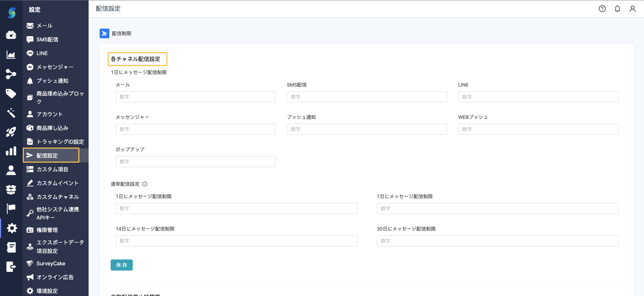The height and width of the screenshot is (296, 644).
Task: Open 商品埋め込みブロック menu item
Action: pos(56,98)
